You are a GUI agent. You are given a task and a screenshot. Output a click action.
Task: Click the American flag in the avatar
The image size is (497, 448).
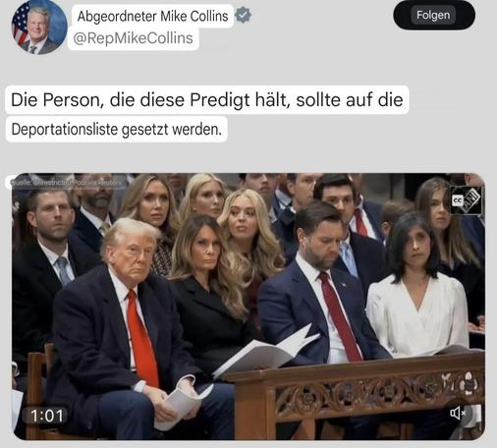point(20,27)
